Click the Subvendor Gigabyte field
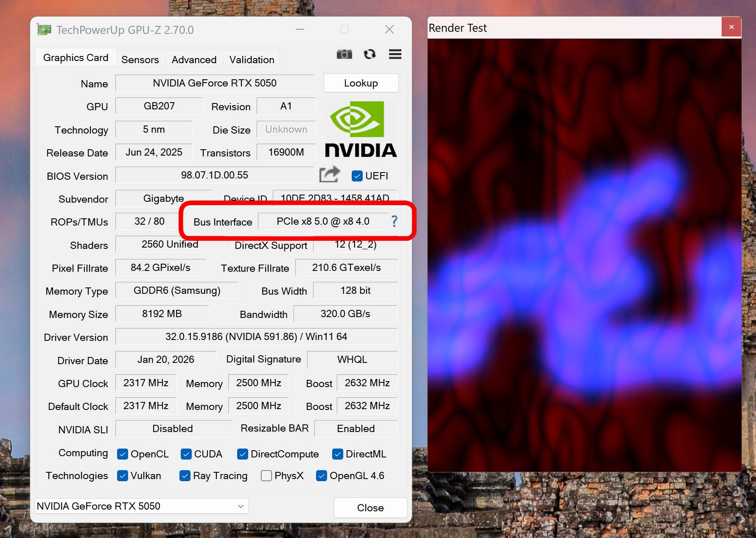756x538 pixels. click(x=163, y=198)
